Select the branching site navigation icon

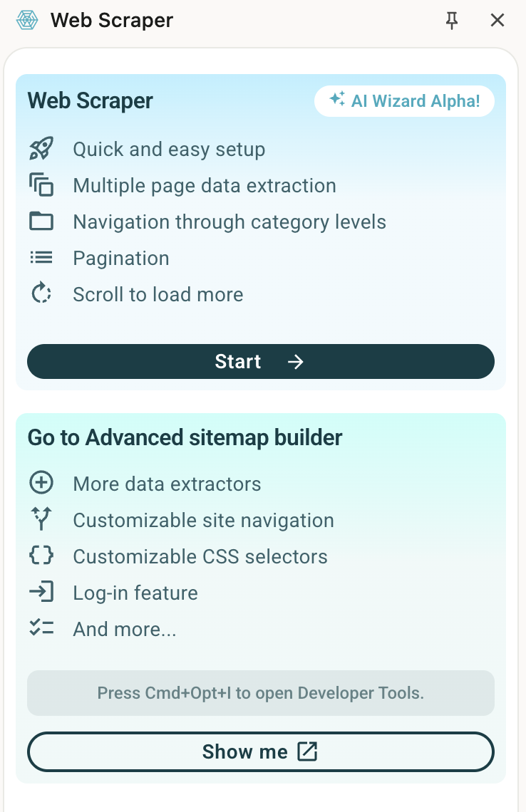(x=42, y=519)
